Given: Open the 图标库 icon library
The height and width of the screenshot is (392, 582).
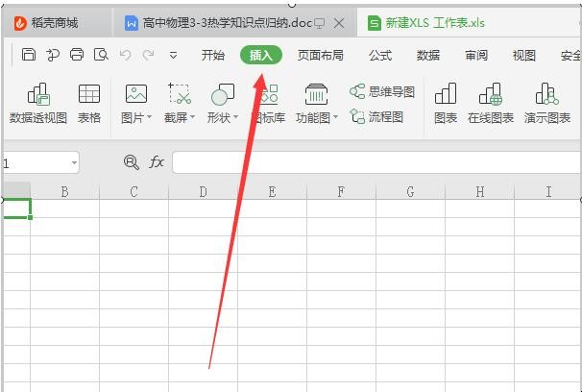Looking at the screenshot, I should (268, 103).
